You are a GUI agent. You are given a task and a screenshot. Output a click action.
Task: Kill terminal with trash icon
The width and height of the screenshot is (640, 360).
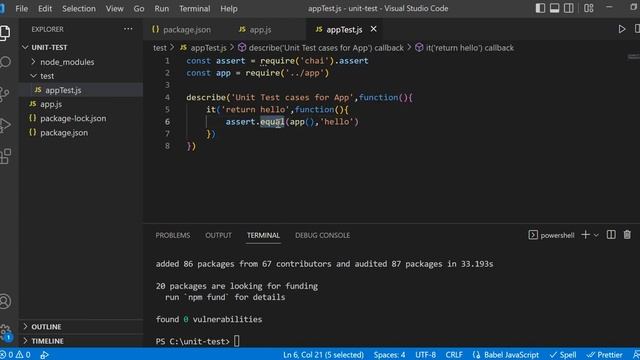tap(627, 235)
